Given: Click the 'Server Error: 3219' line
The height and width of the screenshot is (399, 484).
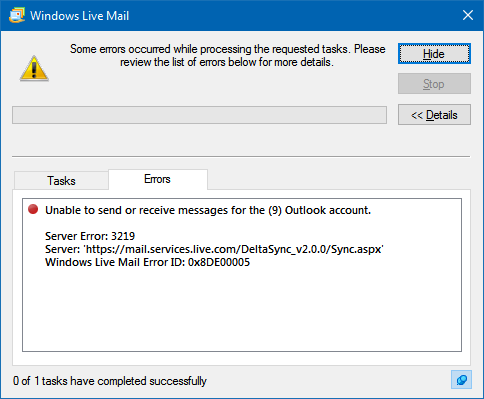Looking at the screenshot, I should coord(90,236).
